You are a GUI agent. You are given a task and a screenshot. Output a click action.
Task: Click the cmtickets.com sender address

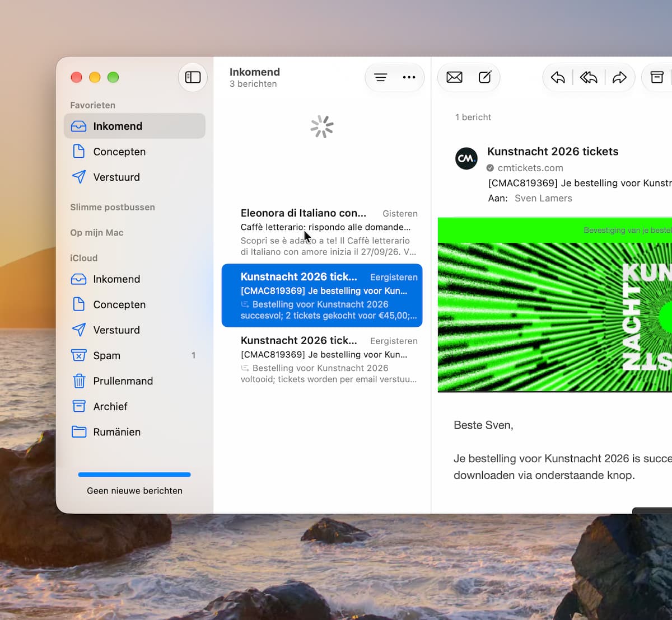click(530, 168)
